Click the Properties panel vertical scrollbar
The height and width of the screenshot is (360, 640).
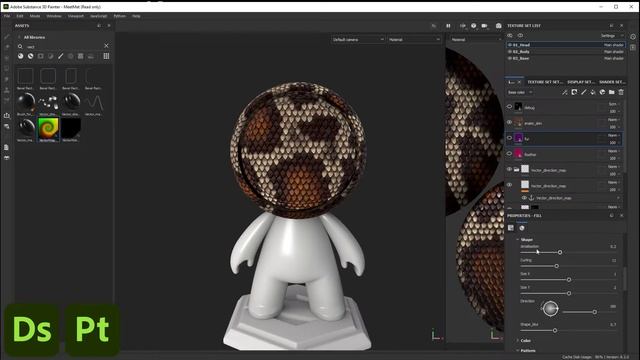click(625, 278)
